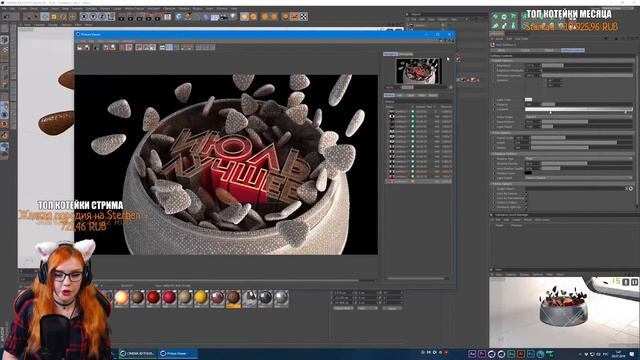Toggle the Z-axis lock icon
This screenshot has height=360, width=640.
pos(102,17)
